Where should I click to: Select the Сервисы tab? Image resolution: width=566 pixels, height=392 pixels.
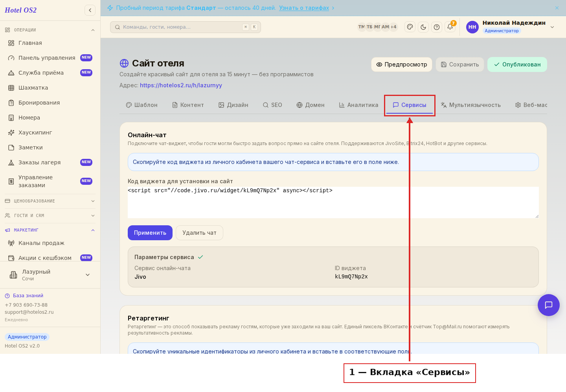tap(410, 105)
